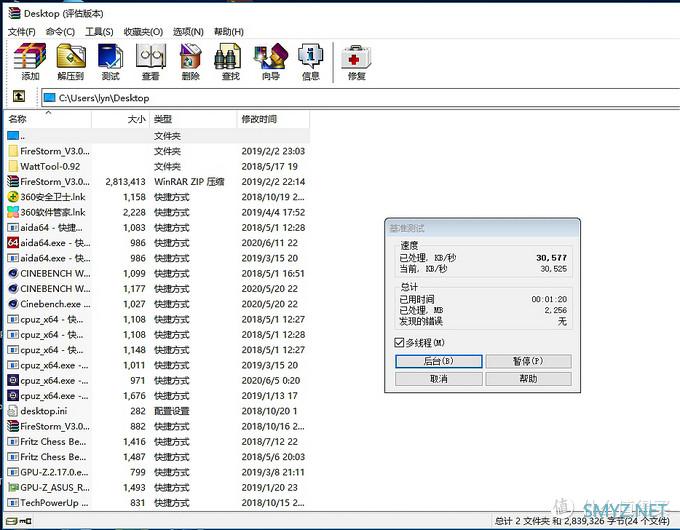Open the File (文件) menu
This screenshot has width=680, height=530.
click(22, 32)
